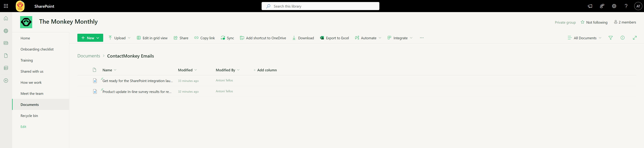Open Onboarding checklist navigation item
Screen dimensions: 644x148
coord(37,49)
